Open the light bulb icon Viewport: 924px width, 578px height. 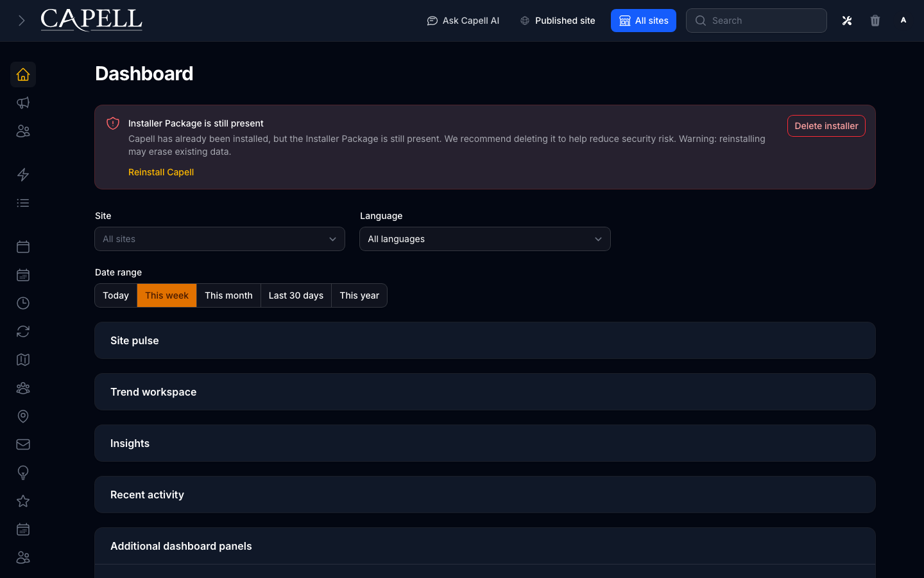pos(23,473)
